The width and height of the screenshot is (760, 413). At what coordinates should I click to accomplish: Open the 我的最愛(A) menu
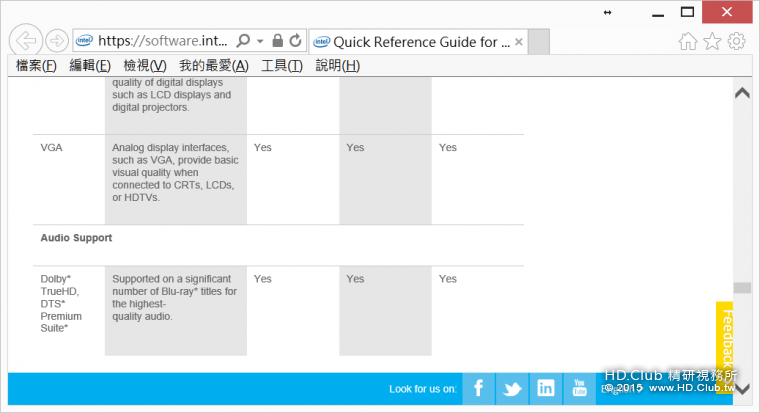[x=214, y=66]
